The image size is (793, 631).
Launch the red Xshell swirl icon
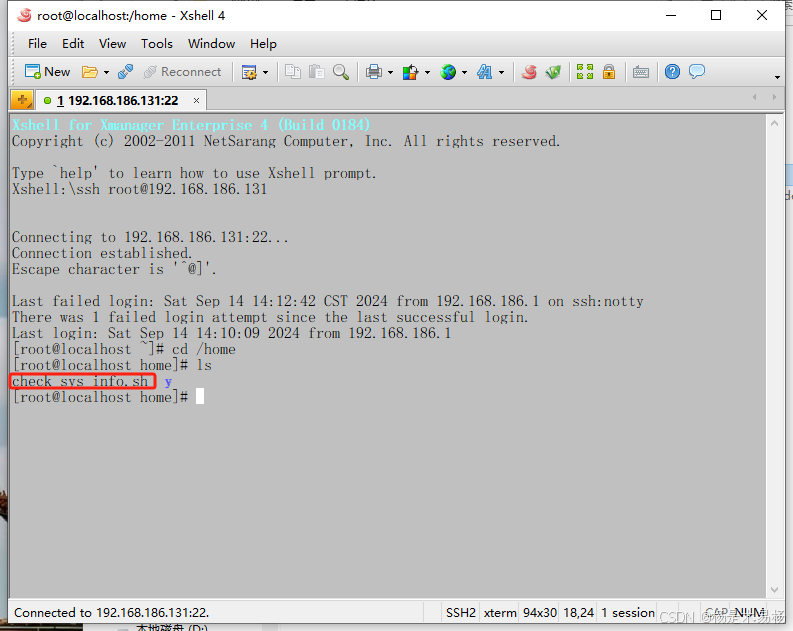click(x=529, y=72)
